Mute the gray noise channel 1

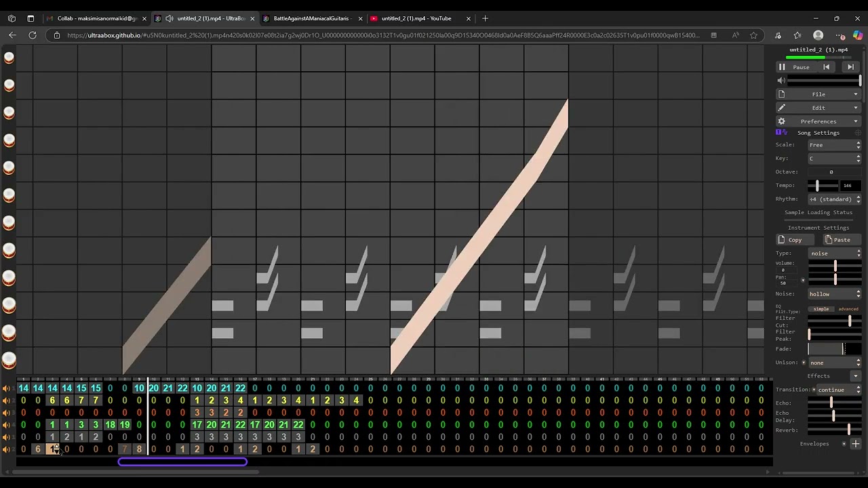tap(6, 437)
